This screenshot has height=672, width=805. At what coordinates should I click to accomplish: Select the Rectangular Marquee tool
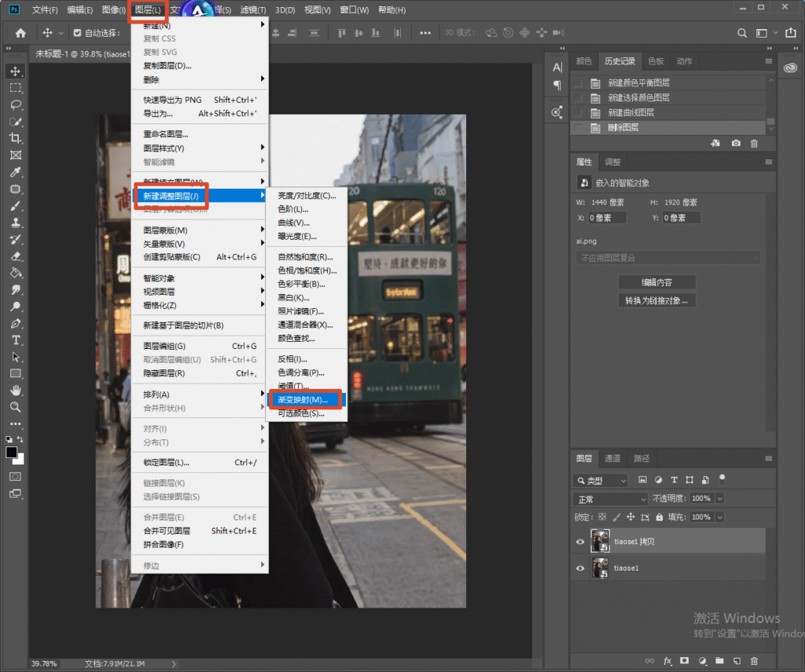coord(16,88)
